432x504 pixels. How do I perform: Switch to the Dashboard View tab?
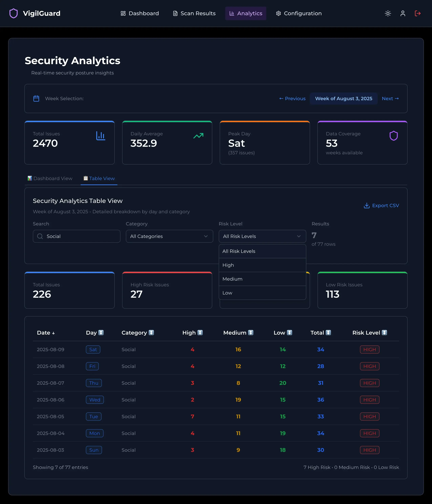(50, 178)
